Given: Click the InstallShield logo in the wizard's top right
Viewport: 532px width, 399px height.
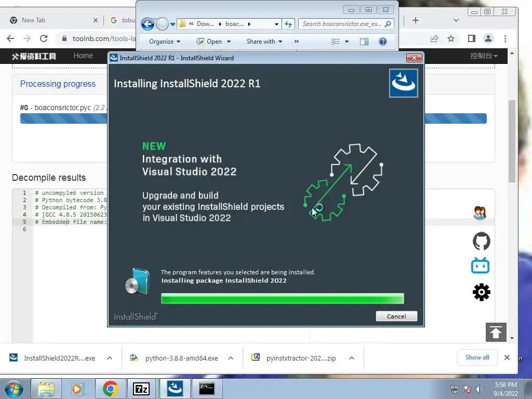Looking at the screenshot, I should (403, 83).
